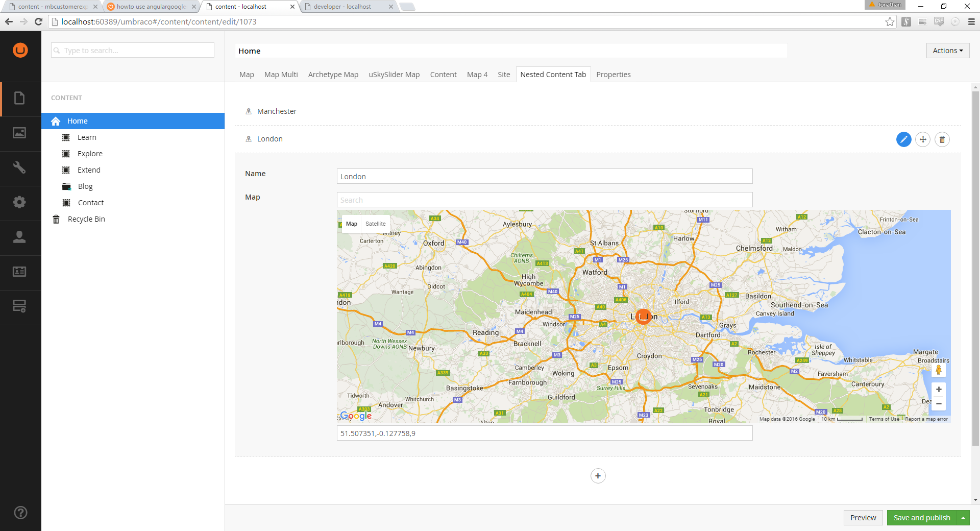Screen dimensions: 980x531
Task: Open the uSkySlider Map tab
Action: point(394,75)
